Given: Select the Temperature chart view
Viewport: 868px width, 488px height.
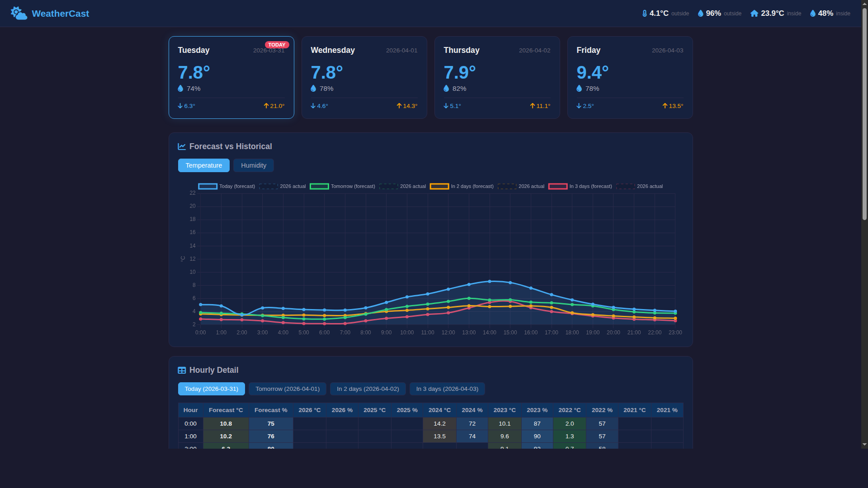Looking at the screenshot, I should pyautogui.click(x=203, y=165).
